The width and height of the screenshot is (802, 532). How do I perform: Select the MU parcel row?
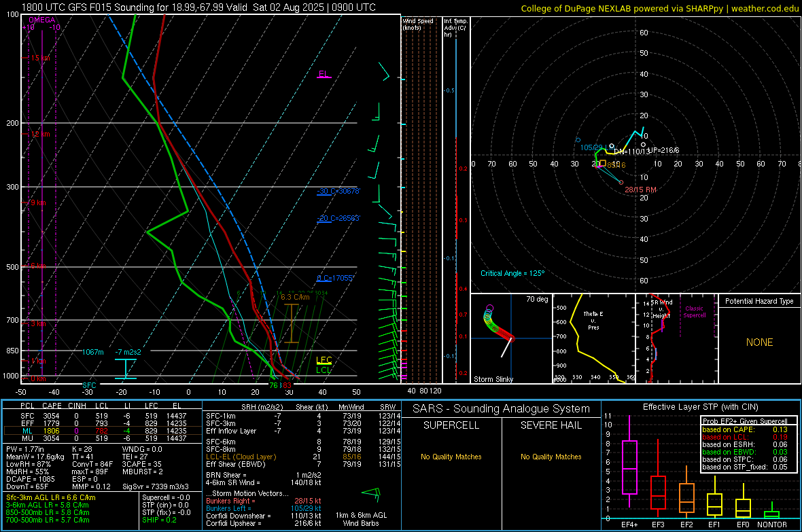(103, 438)
